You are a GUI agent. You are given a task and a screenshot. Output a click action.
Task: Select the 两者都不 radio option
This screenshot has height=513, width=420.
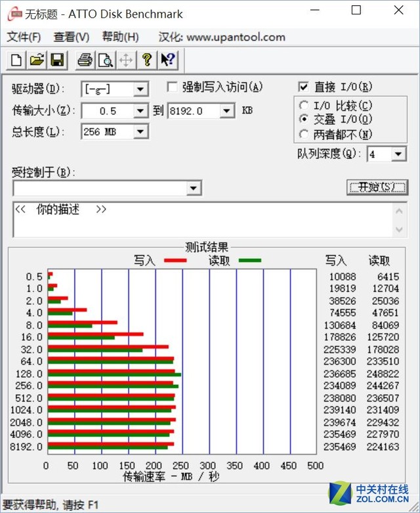[303, 134]
